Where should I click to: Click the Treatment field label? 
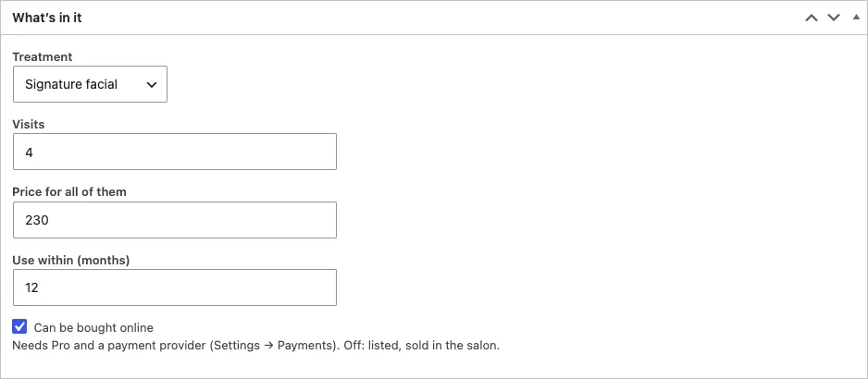42,56
